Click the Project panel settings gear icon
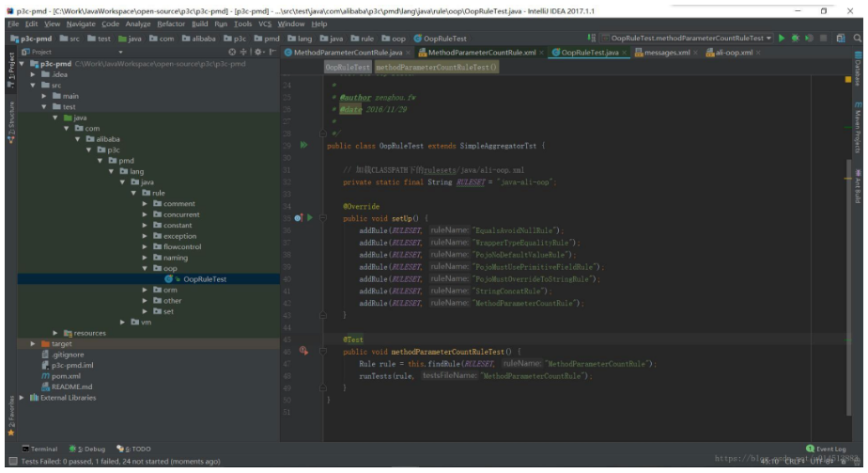This screenshot has width=868, height=473. click(x=256, y=53)
